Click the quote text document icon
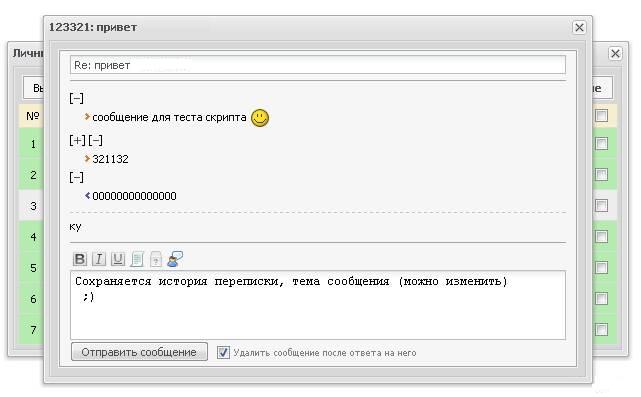641x397 pixels. coord(137,259)
